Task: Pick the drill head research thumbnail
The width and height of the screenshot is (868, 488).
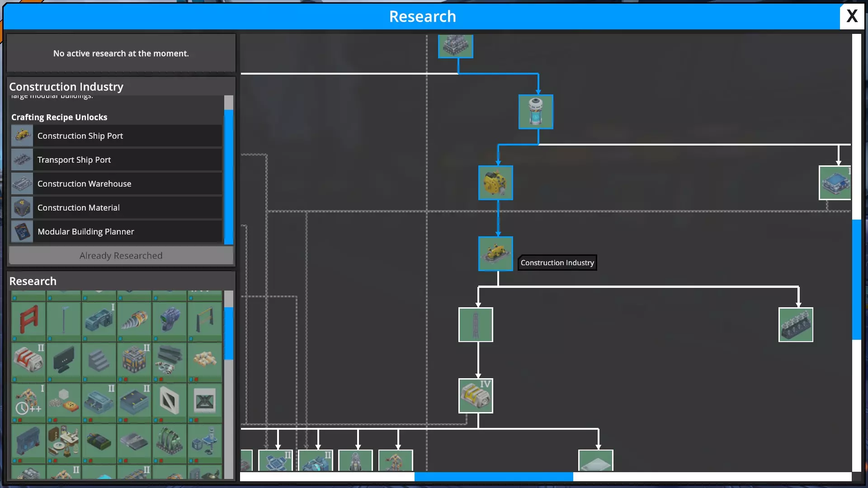Action: pos(134,320)
